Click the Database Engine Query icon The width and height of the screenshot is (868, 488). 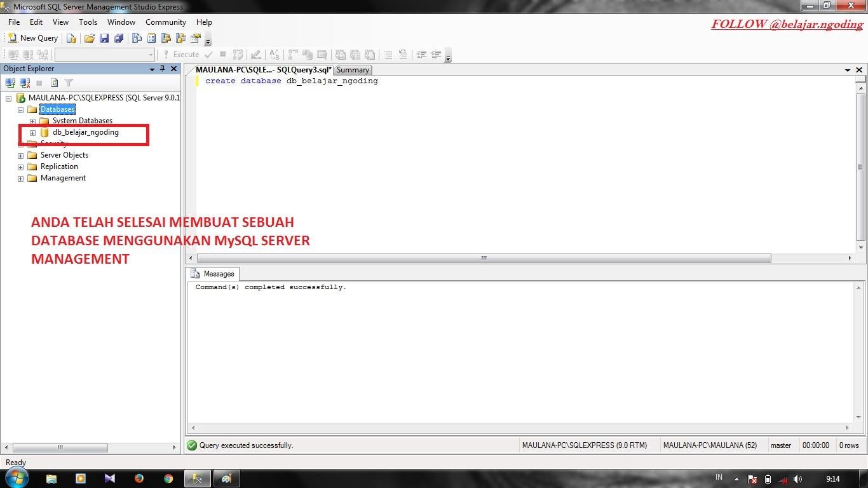click(71, 38)
